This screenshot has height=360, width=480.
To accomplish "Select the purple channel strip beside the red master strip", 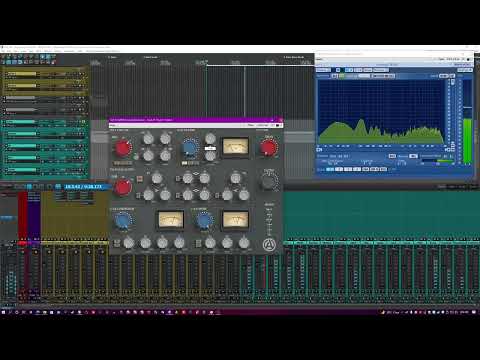I will point(34,247).
